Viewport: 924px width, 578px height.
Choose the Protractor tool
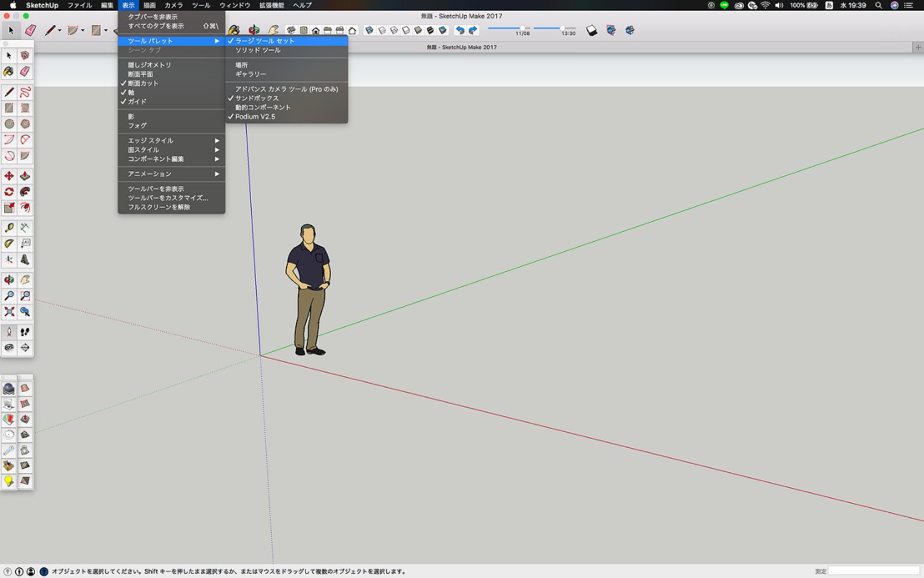point(9,243)
